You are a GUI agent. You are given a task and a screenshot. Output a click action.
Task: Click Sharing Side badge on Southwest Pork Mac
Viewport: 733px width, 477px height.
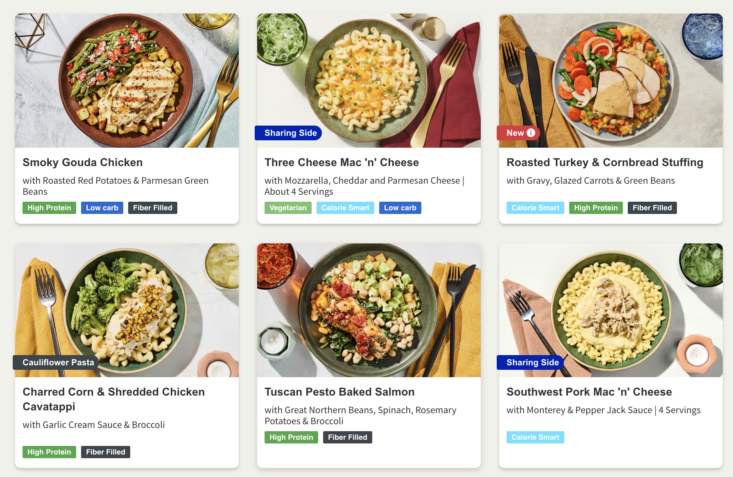[x=530, y=362]
